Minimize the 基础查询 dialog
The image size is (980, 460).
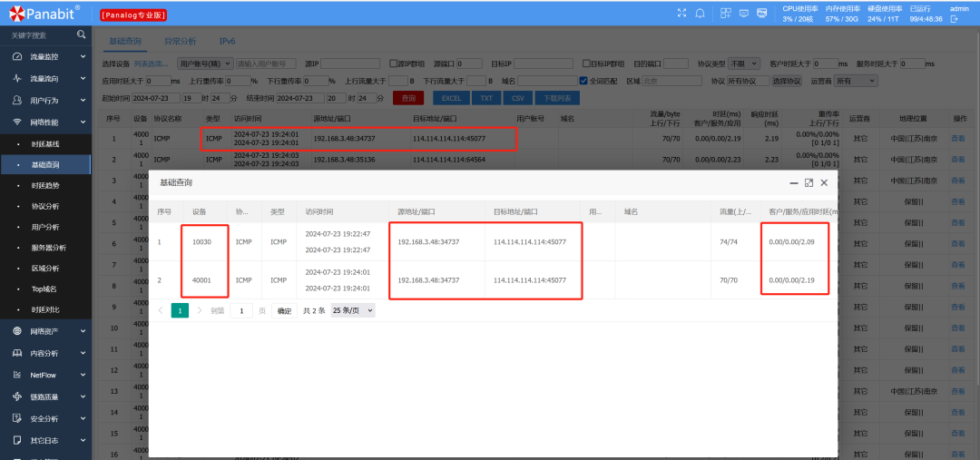(x=794, y=183)
